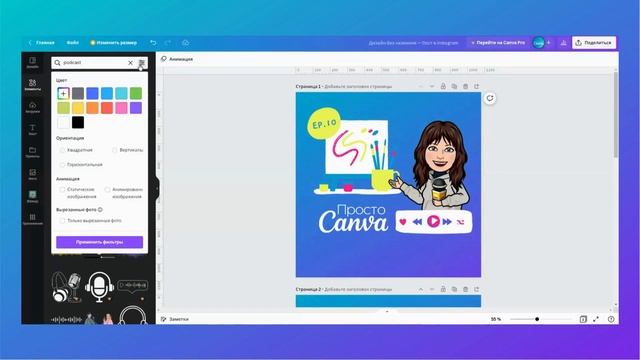Duplicate Страница 1
The width and height of the screenshot is (640, 360).
(x=454, y=87)
